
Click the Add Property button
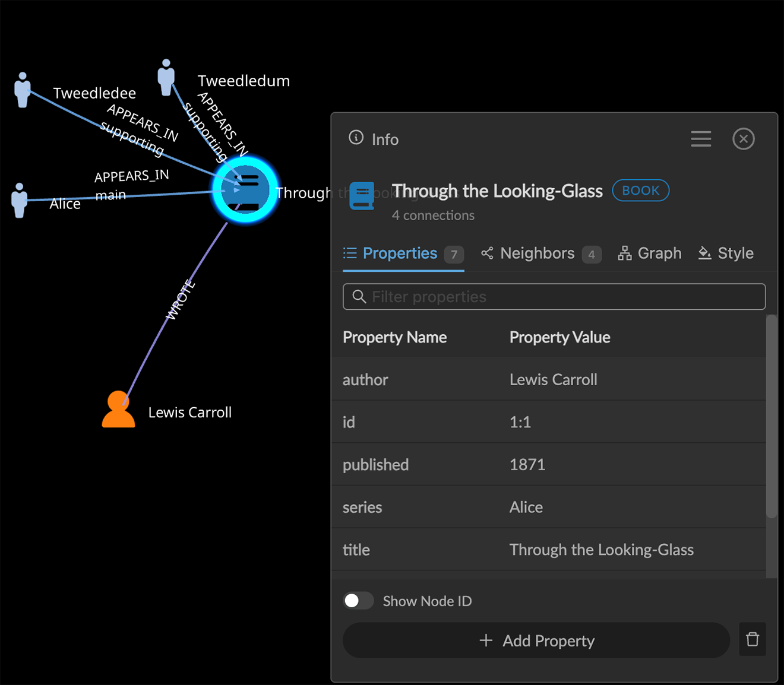pyautogui.click(x=536, y=640)
